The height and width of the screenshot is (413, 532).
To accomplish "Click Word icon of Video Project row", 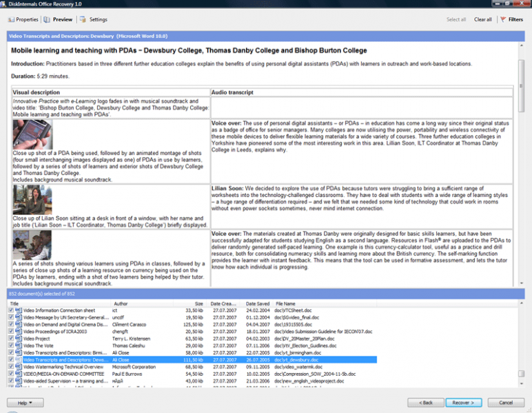I will (19, 339).
